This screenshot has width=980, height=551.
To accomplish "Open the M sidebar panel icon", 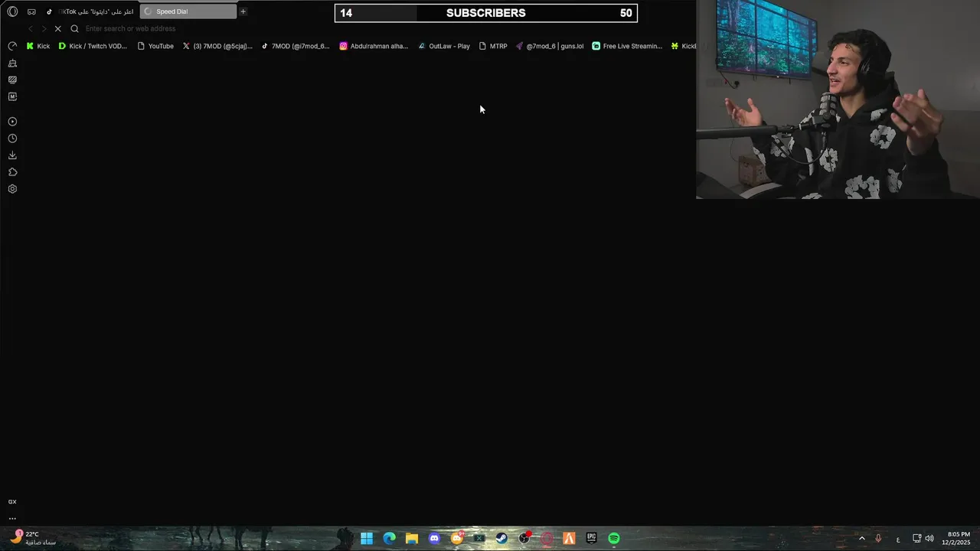I will (x=12, y=96).
